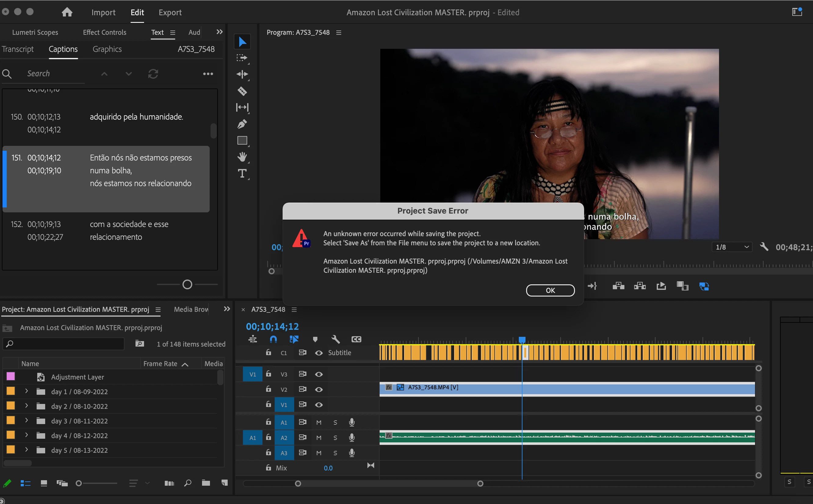Select the Hand tool
813x504 pixels.
point(242,157)
